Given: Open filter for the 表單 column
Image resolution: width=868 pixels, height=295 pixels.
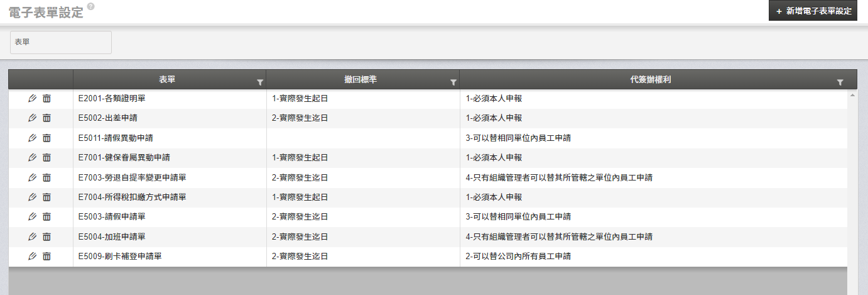Looking at the screenshot, I should (260, 82).
